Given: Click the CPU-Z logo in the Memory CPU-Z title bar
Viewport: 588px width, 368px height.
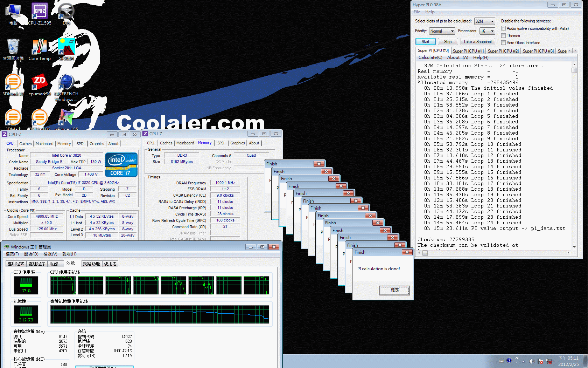Looking at the screenshot, I should 145,134.
